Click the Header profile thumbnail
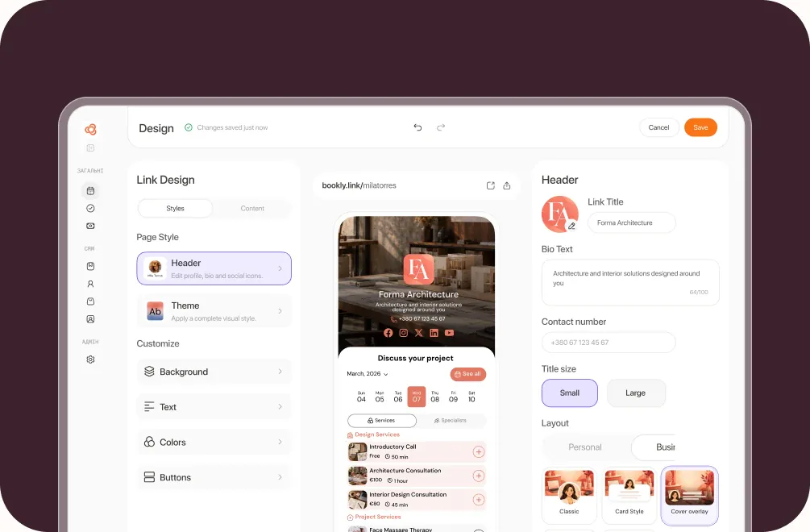The image size is (810, 532). (x=155, y=268)
